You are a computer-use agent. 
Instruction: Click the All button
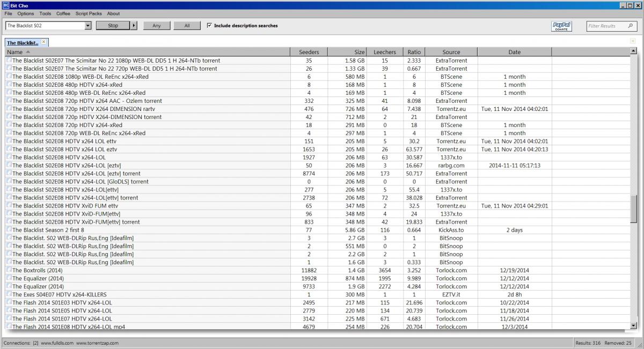187,26
